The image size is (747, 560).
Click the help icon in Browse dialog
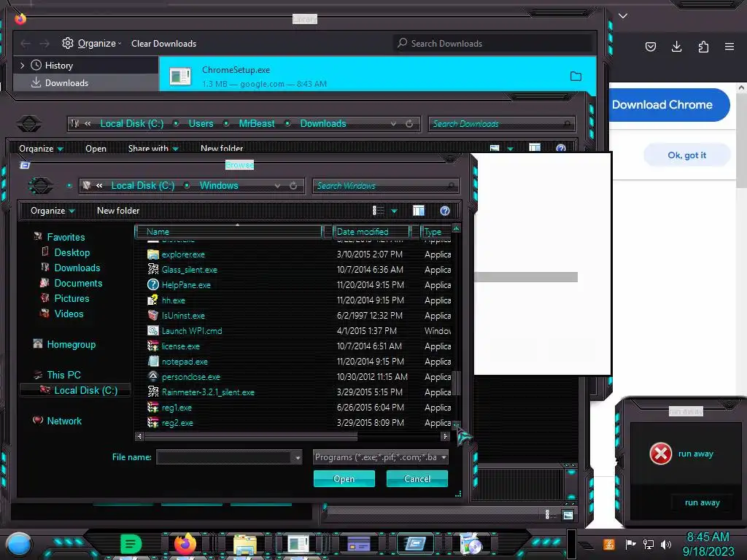[444, 211]
